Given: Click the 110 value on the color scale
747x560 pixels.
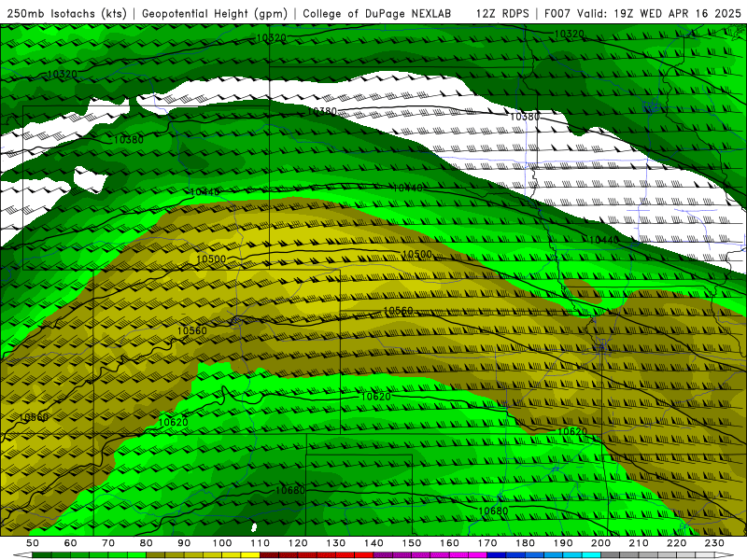Looking at the screenshot, I should click(x=261, y=543).
